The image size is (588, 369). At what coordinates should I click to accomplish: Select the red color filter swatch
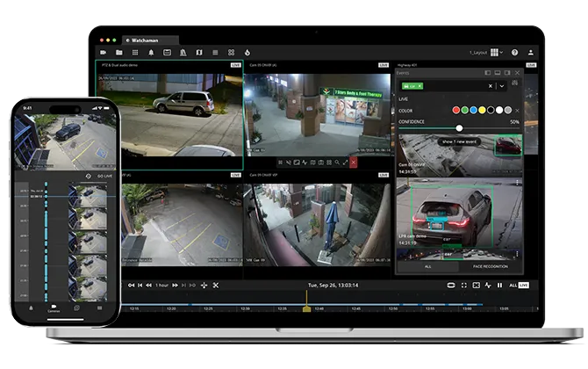(455, 111)
